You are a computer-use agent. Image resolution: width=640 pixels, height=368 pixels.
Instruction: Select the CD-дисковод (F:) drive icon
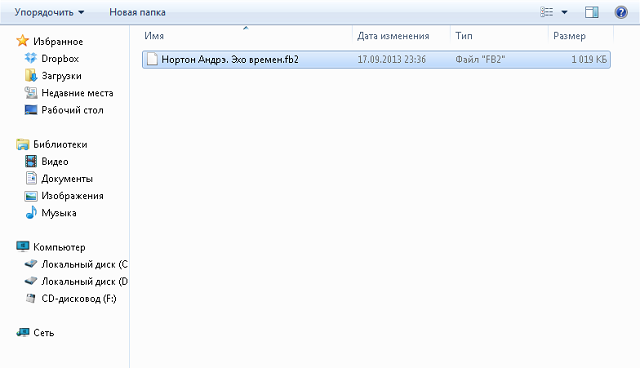click(x=31, y=298)
